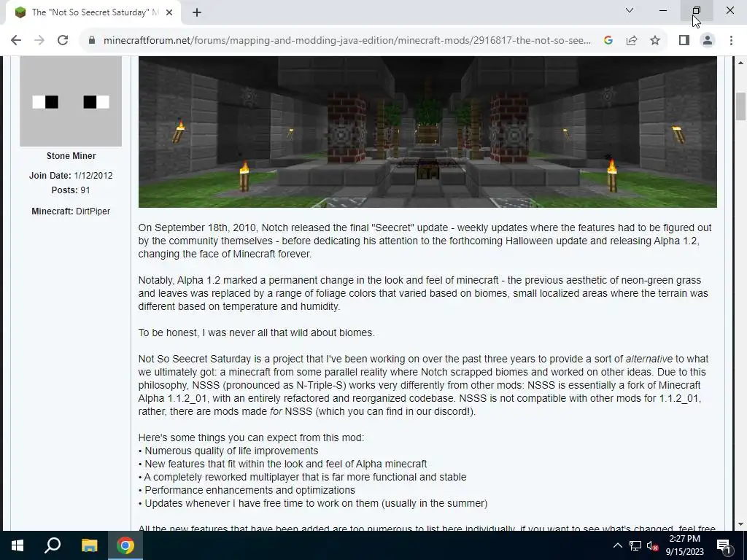This screenshot has height=560, width=747.
Task: Open File Explorer from taskbar
Action: (x=89, y=545)
